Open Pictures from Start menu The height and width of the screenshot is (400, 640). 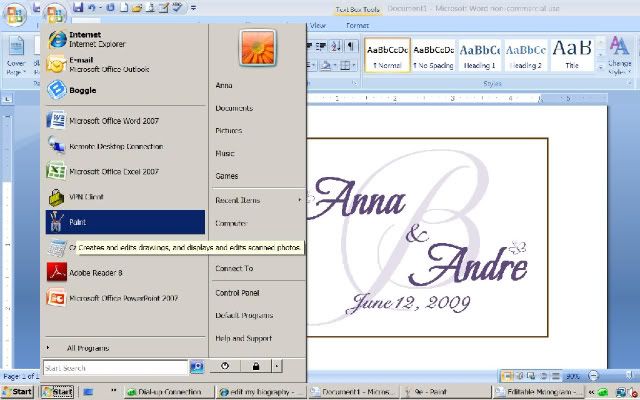(x=229, y=131)
